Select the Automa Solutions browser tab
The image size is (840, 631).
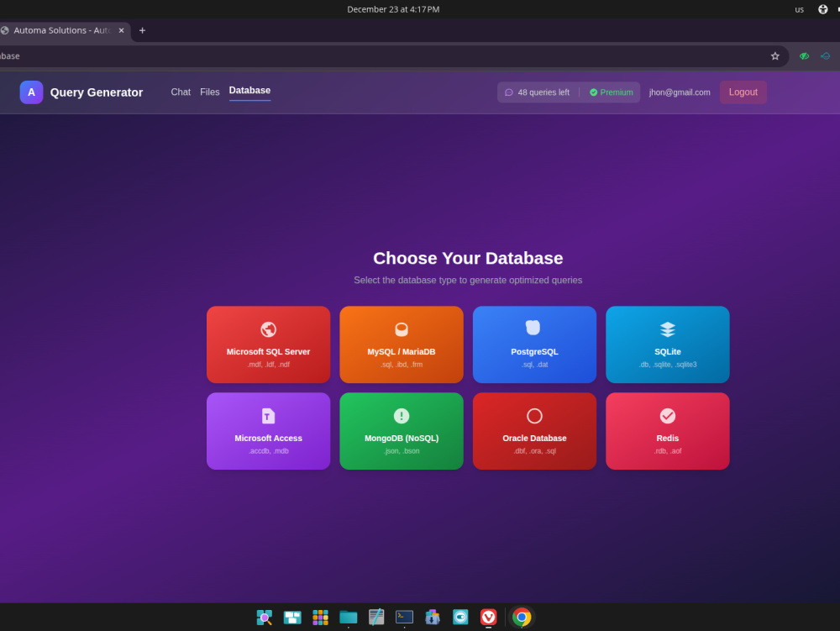click(x=61, y=30)
